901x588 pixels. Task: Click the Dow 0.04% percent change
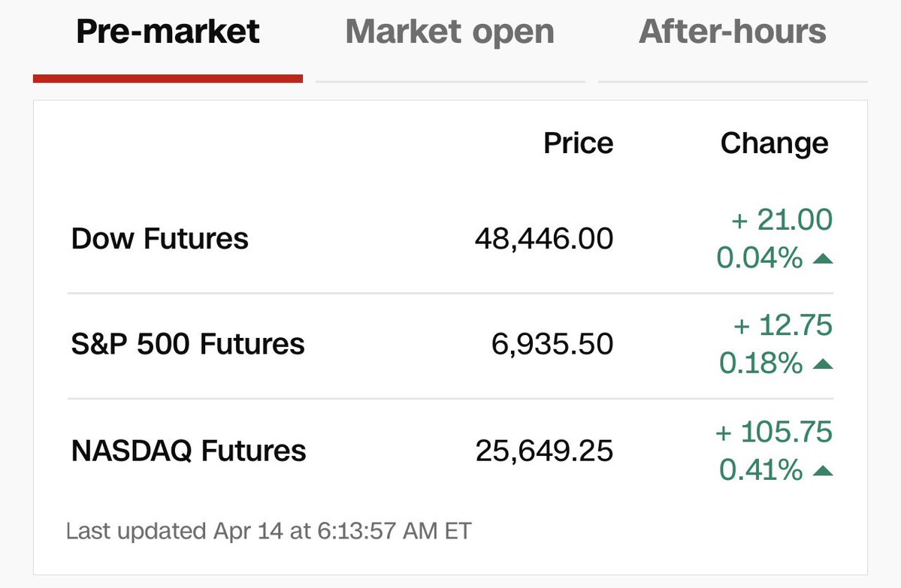[759, 258]
